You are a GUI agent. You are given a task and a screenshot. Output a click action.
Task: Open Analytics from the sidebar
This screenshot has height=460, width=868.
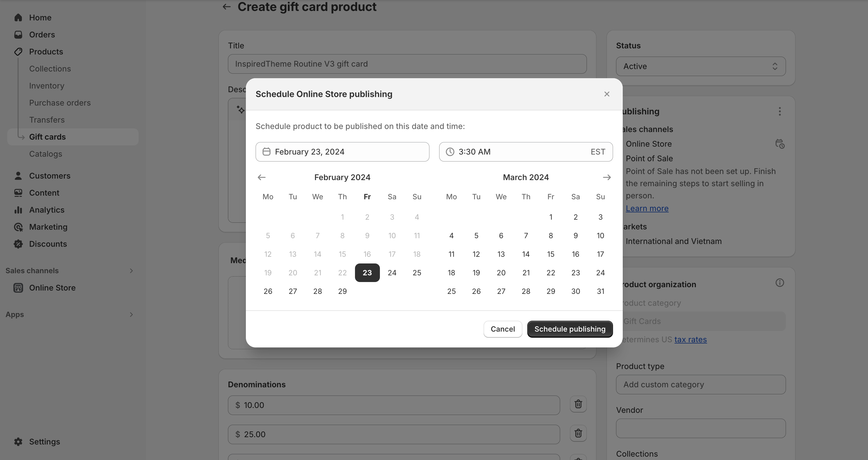(x=46, y=210)
